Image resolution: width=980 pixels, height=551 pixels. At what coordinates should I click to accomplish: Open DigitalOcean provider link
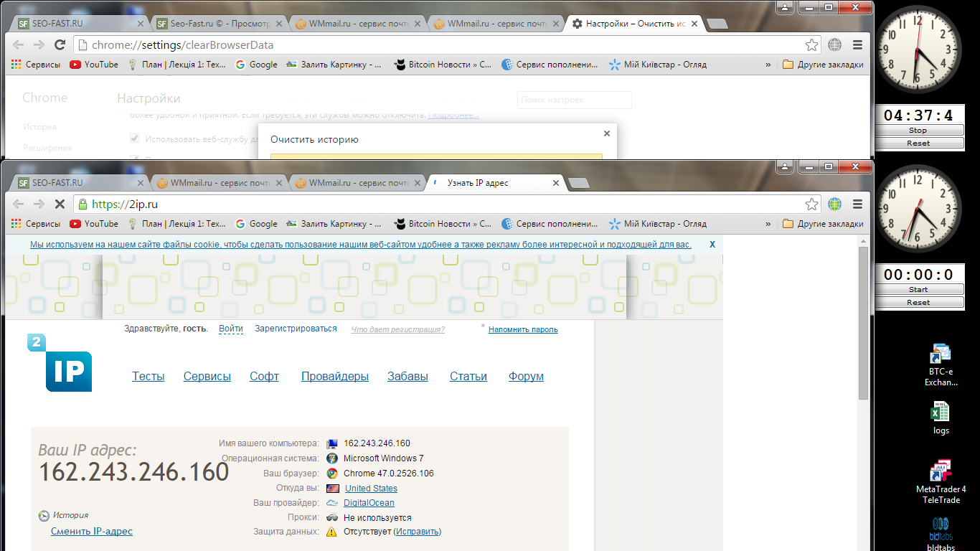pos(369,503)
